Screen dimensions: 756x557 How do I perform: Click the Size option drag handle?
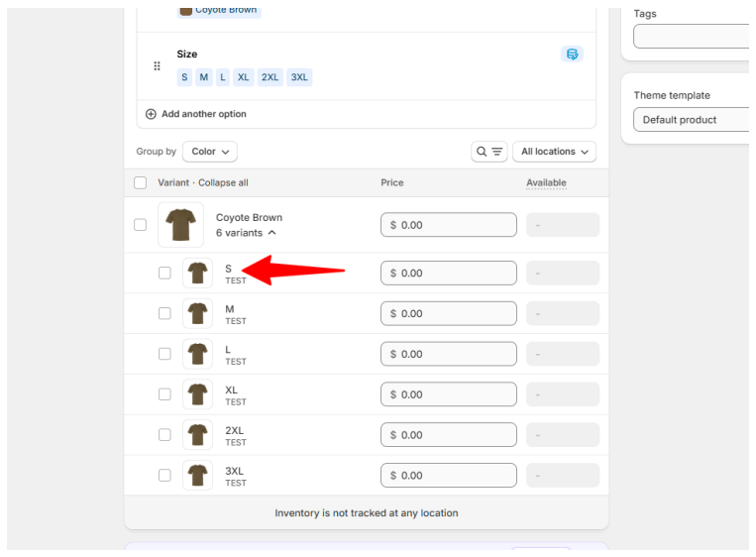pyautogui.click(x=157, y=66)
